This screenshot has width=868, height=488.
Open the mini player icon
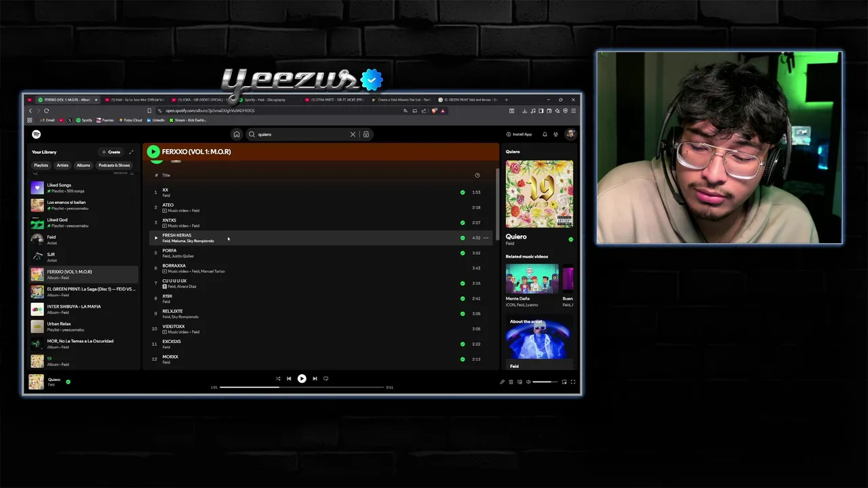564,382
